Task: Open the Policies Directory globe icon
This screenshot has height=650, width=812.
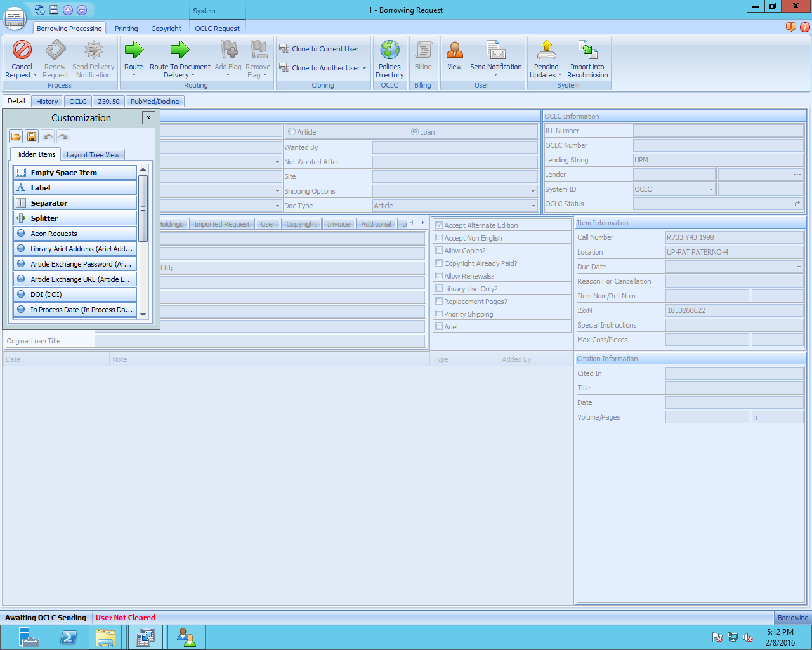Action: (x=390, y=50)
